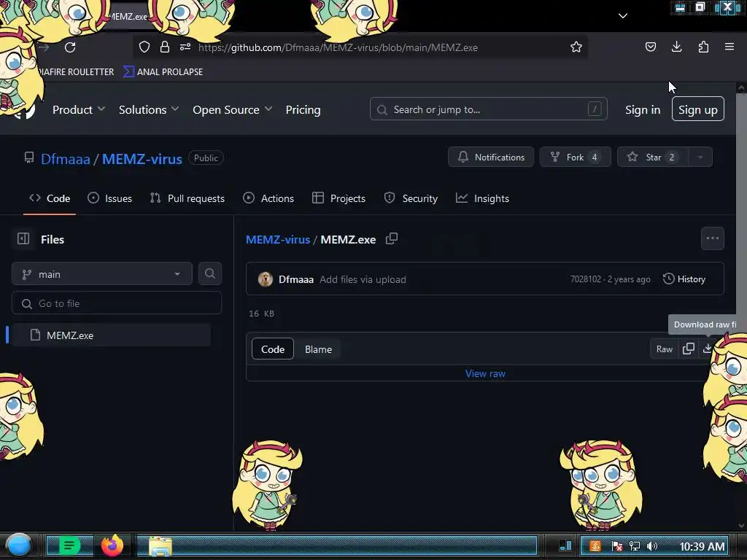Click the tray network icon

coord(634,546)
